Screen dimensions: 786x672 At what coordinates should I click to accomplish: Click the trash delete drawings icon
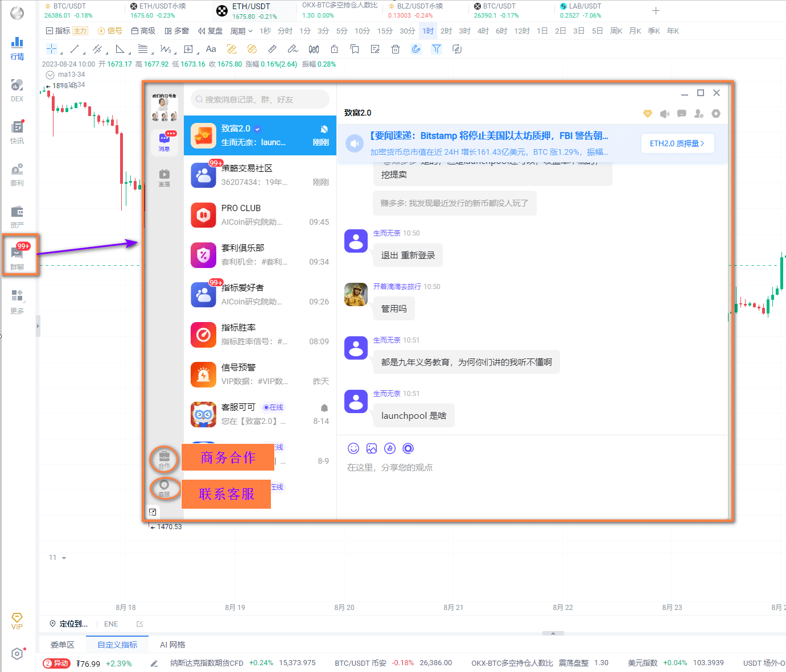tap(396, 49)
